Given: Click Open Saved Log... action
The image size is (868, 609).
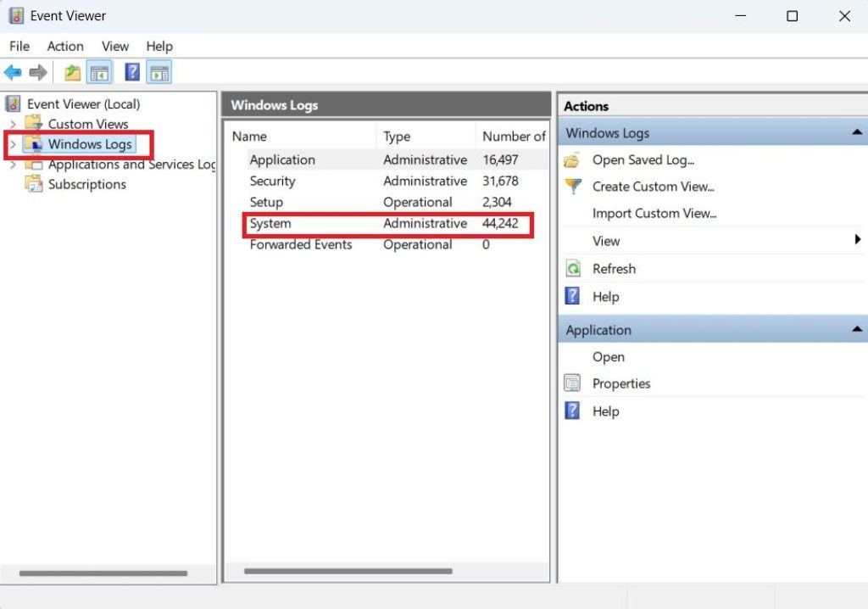Looking at the screenshot, I should (x=643, y=160).
